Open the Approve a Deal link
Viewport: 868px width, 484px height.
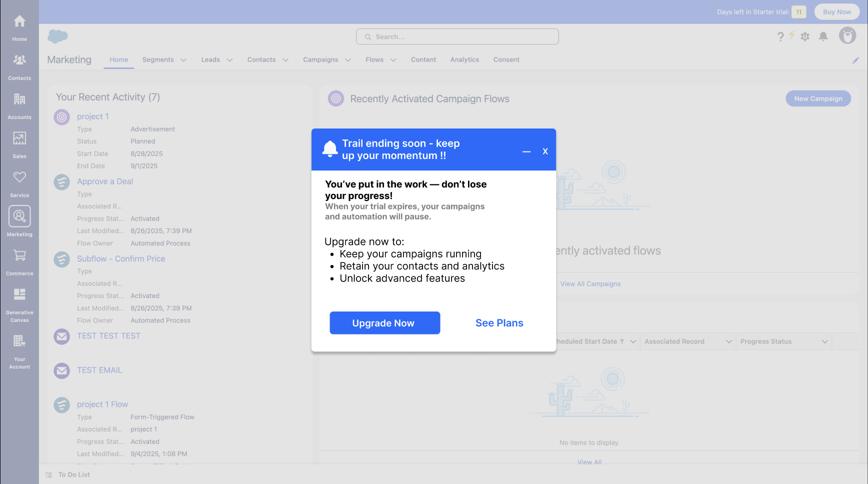[105, 181]
